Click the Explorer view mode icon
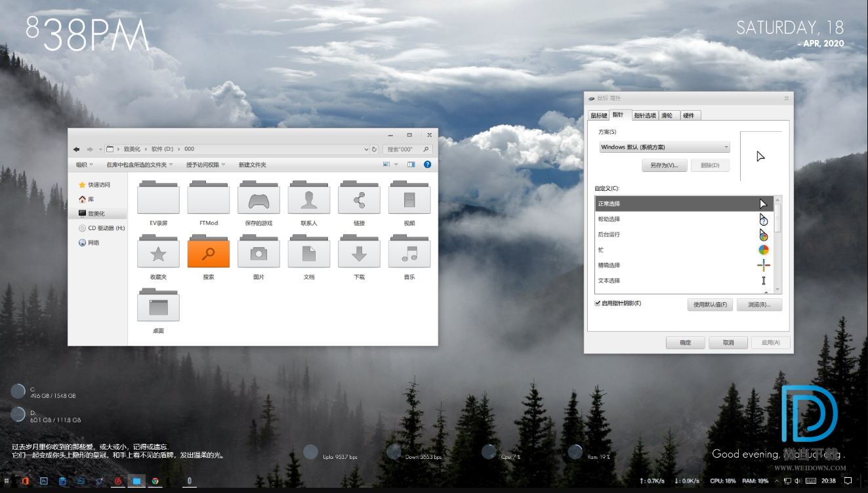 tap(386, 165)
